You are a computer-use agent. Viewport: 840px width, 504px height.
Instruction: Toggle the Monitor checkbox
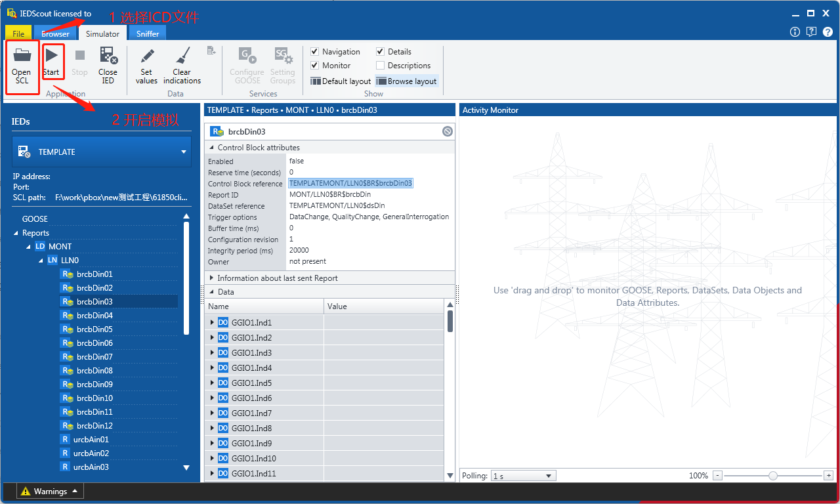click(x=315, y=65)
